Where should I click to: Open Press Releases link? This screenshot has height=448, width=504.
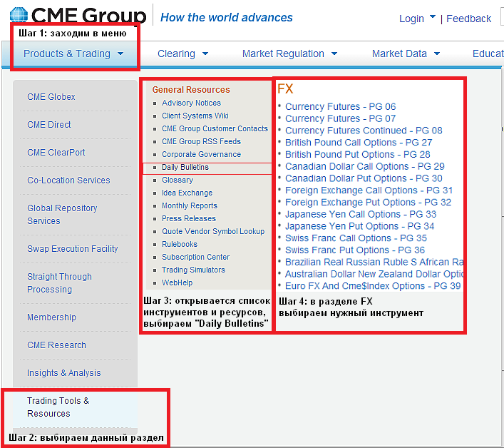(x=189, y=219)
